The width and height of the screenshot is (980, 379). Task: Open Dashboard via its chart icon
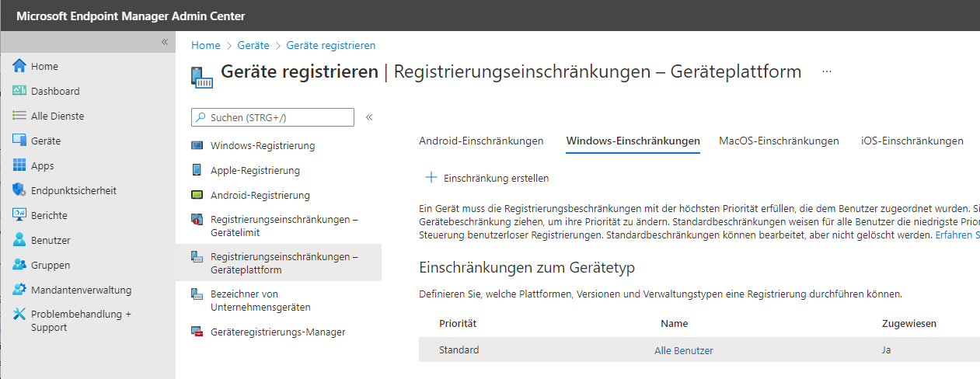(x=19, y=91)
